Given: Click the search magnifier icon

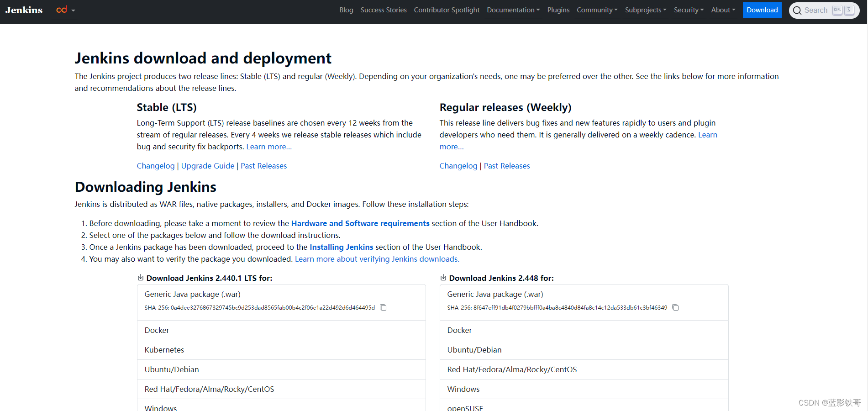Looking at the screenshot, I should tap(797, 11).
